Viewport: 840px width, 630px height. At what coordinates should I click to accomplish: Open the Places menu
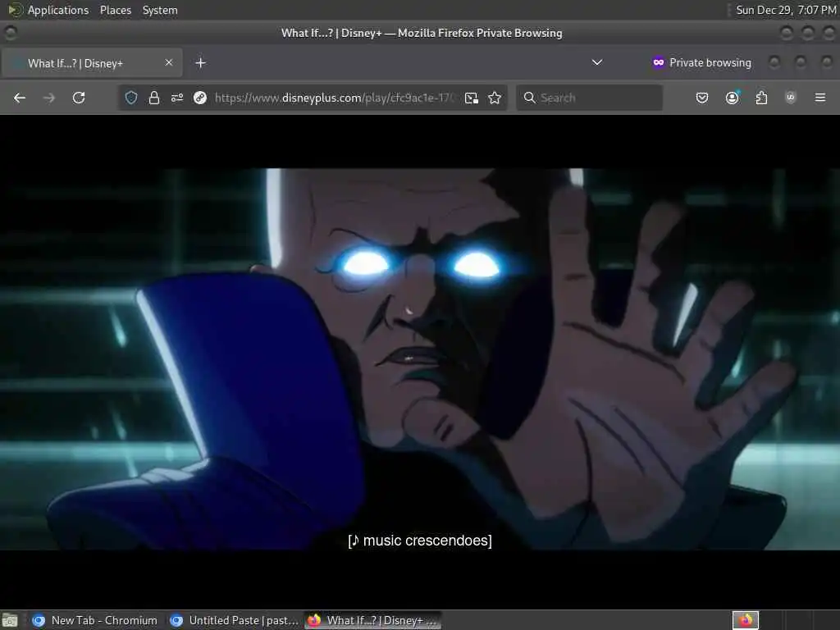coord(116,10)
